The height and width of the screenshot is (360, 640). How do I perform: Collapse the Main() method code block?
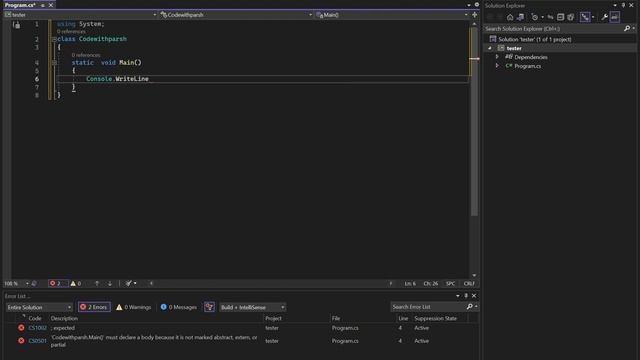[54, 62]
